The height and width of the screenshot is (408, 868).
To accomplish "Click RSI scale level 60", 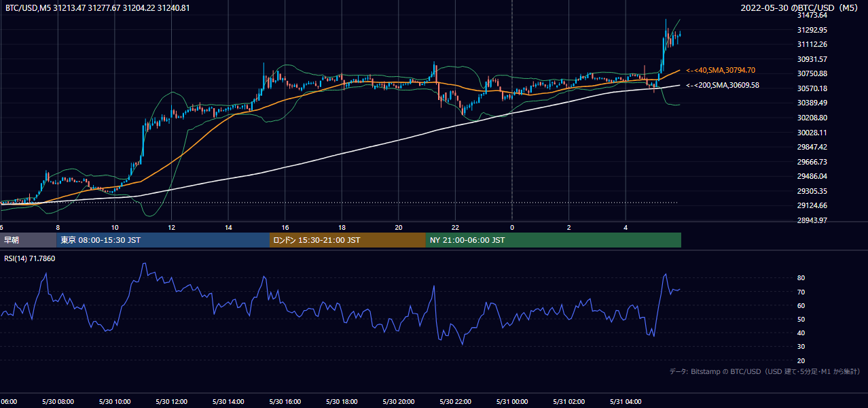I will tap(801, 305).
